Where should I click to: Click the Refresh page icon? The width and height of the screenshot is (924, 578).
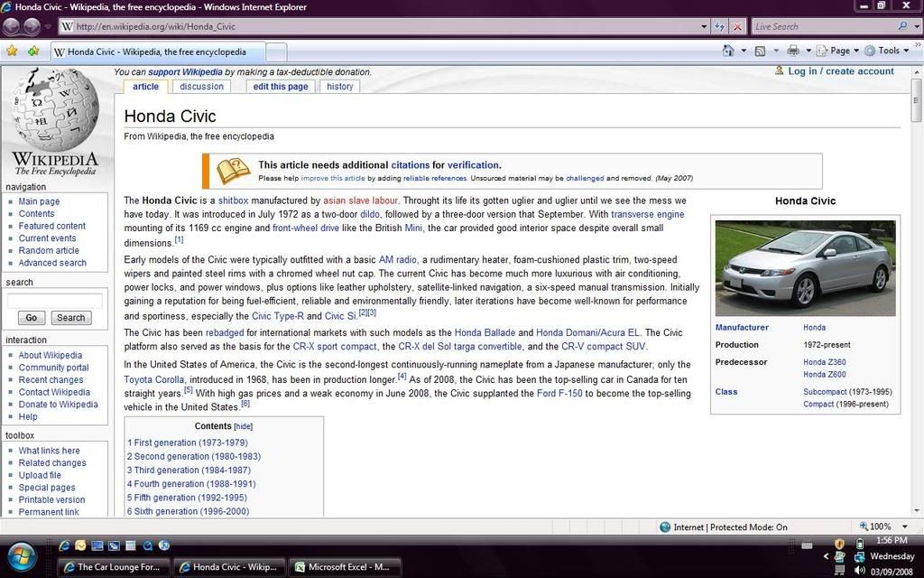point(720,27)
